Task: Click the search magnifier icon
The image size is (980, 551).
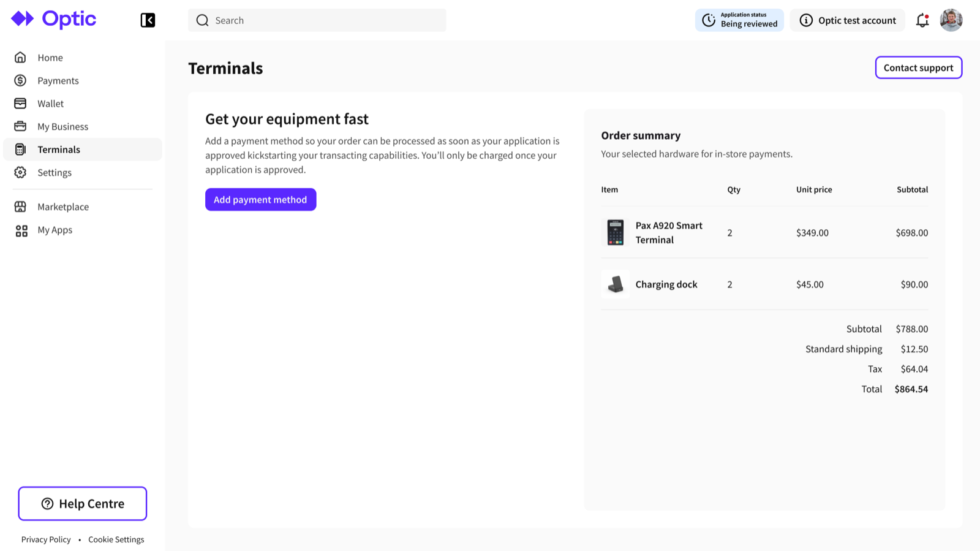Action: tap(202, 20)
